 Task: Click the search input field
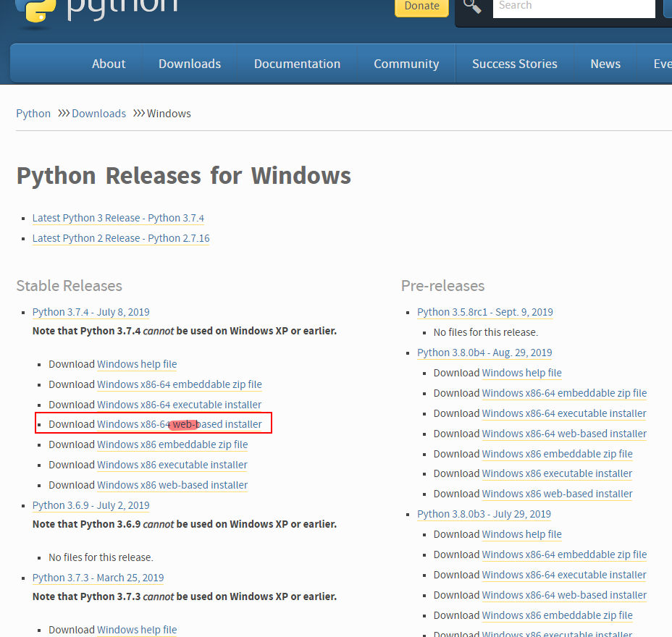coord(572,6)
